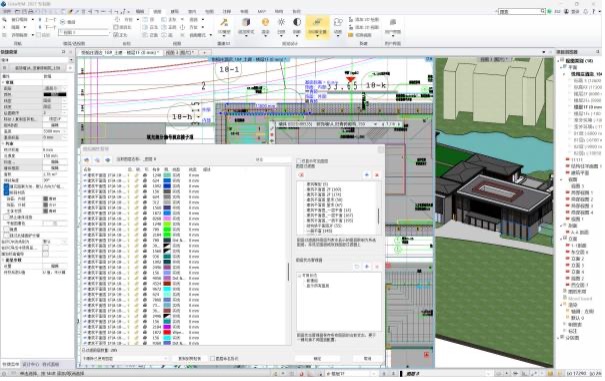This screenshot has height=381, width=605.
Task: Click the black pen color swatch in properties
Action: (55, 94)
